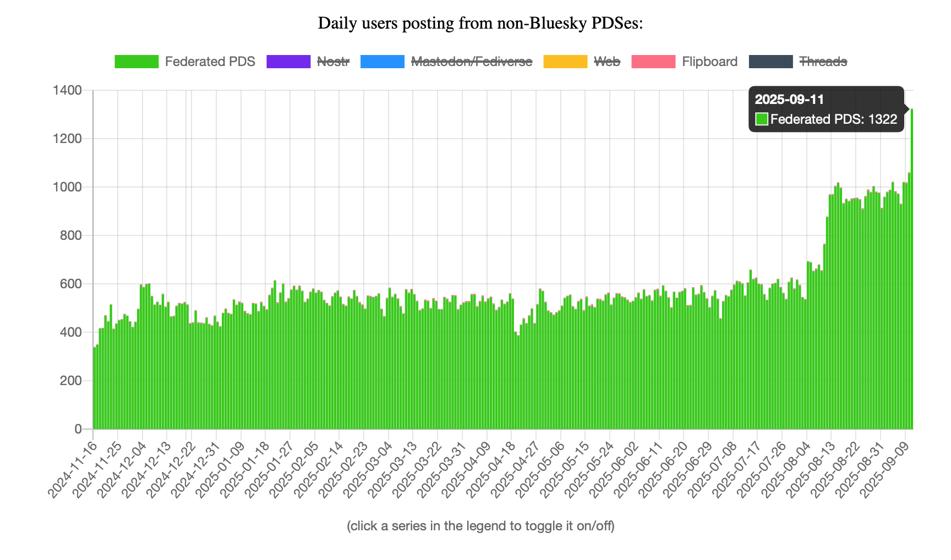This screenshot has width=951, height=560.
Task: Click the chart title about non-Bluesky PDSes
Action: pyautogui.click(x=480, y=23)
